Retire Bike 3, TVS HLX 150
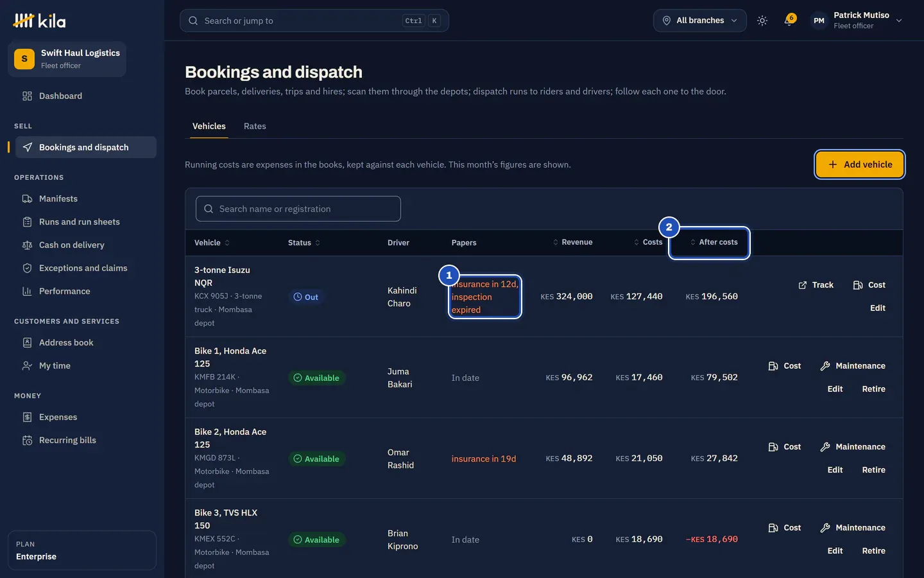This screenshot has width=924, height=578. (873, 551)
